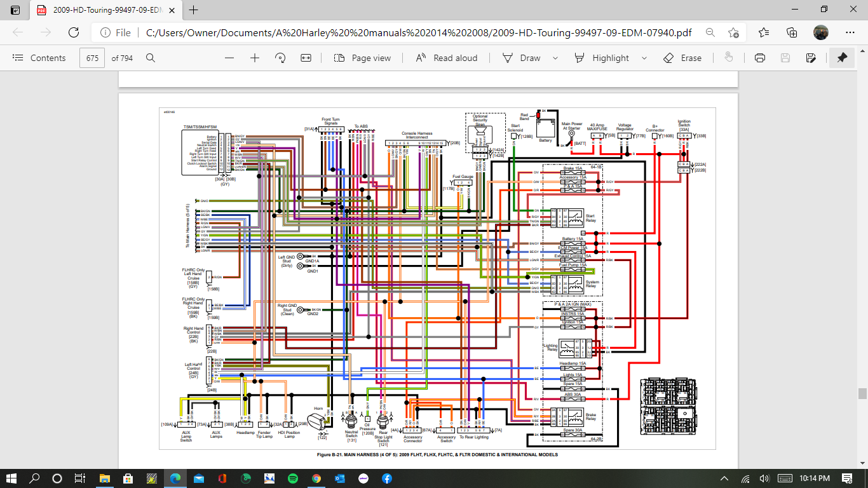Zoom out using the minus button
This screenshot has height=488, width=868.
click(x=229, y=58)
